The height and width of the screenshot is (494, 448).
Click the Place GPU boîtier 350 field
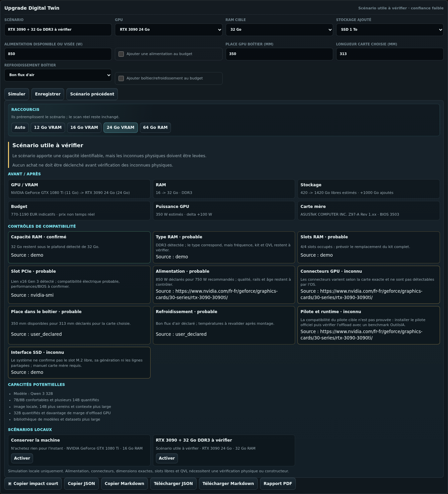(279, 54)
